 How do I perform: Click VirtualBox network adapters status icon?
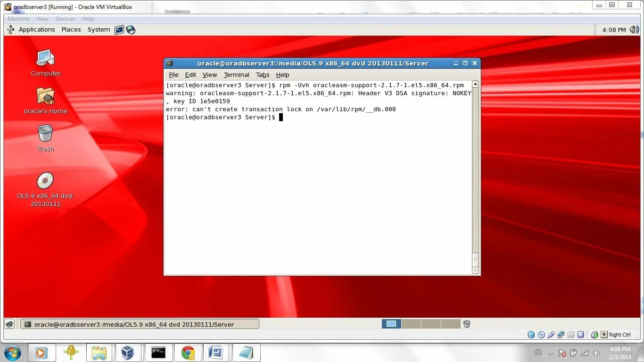coord(561,335)
